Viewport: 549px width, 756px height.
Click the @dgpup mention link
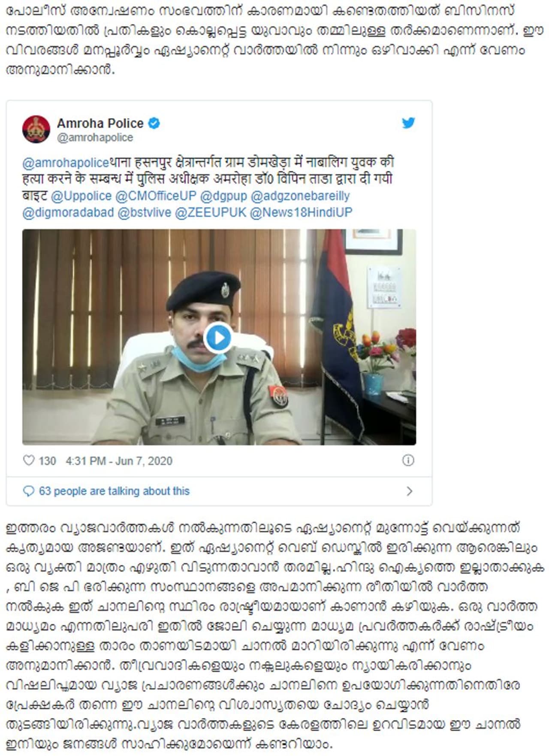pyautogui.click(x=223, y=196)
